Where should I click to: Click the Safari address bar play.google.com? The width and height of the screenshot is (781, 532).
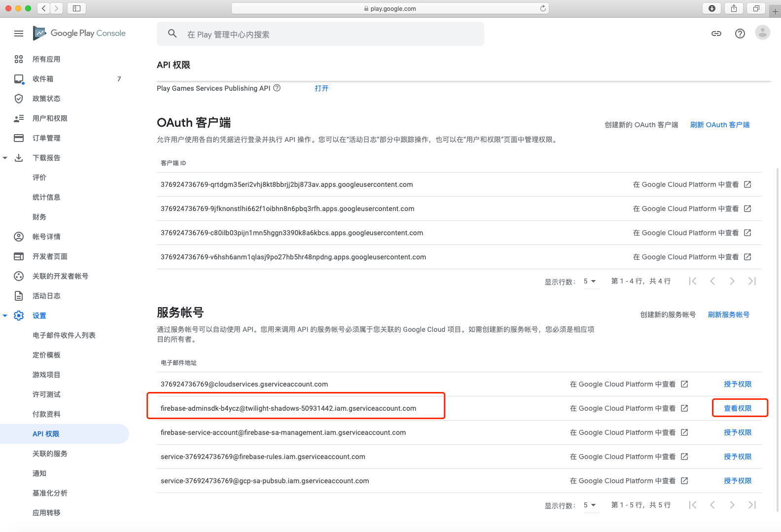point(390,8)
